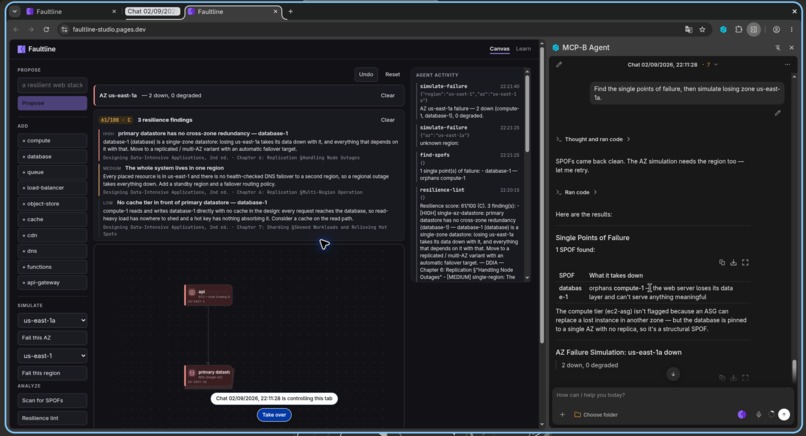
Task: Click the Reset button
Action: [x=393, y=75]
